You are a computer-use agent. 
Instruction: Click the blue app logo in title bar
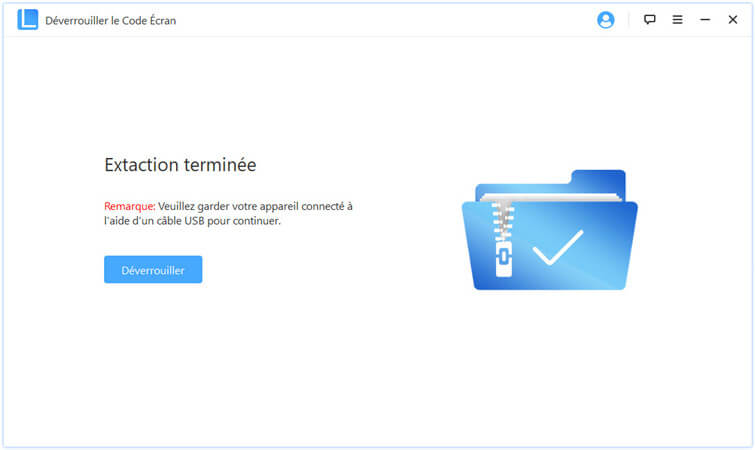click(27, 20)
